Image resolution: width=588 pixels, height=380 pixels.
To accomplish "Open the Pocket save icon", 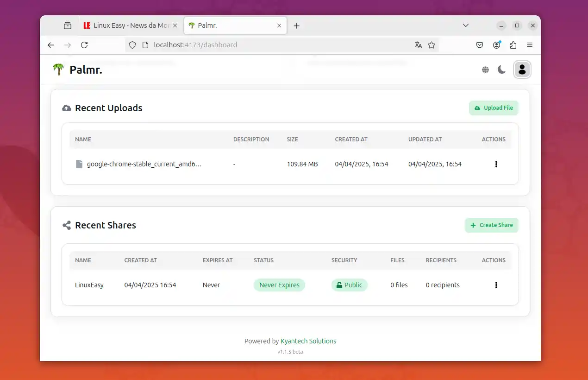I will tap(480, 45).
